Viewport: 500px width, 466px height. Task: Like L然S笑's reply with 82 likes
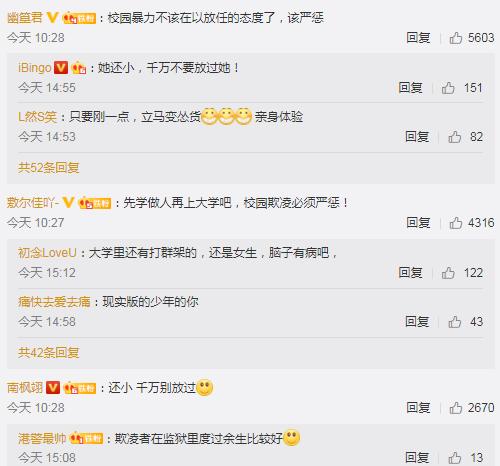point(454,137)
